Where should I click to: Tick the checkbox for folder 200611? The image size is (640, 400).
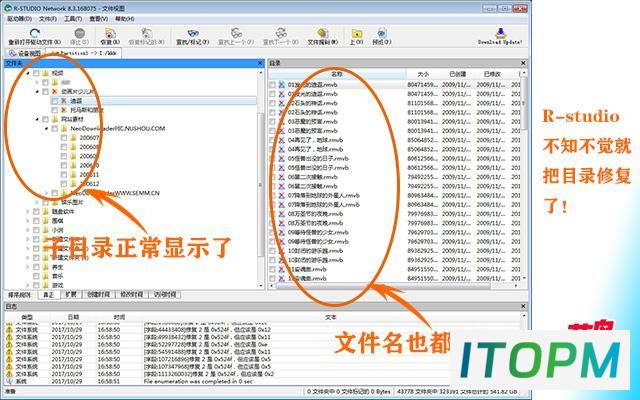pos(64,175)
